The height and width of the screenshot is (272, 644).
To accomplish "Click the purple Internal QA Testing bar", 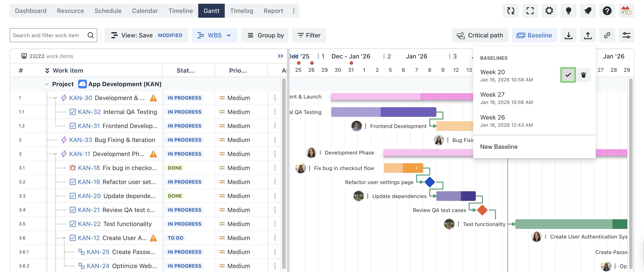I will tap(383, 112).
